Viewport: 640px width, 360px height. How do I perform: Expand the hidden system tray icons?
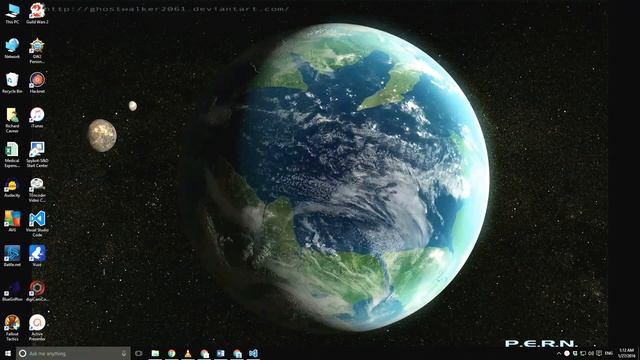tap(559, 353)
